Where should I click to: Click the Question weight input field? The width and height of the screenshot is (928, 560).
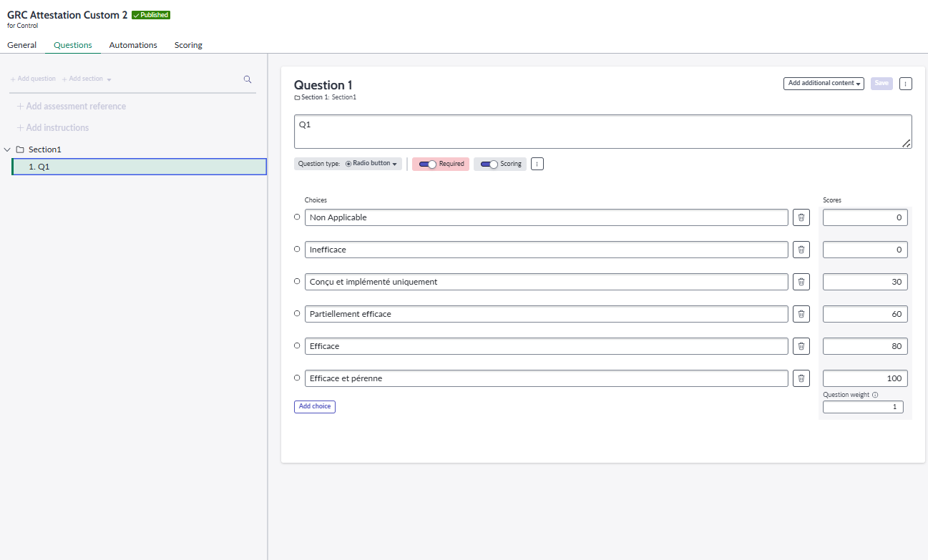tap(863, 406)
